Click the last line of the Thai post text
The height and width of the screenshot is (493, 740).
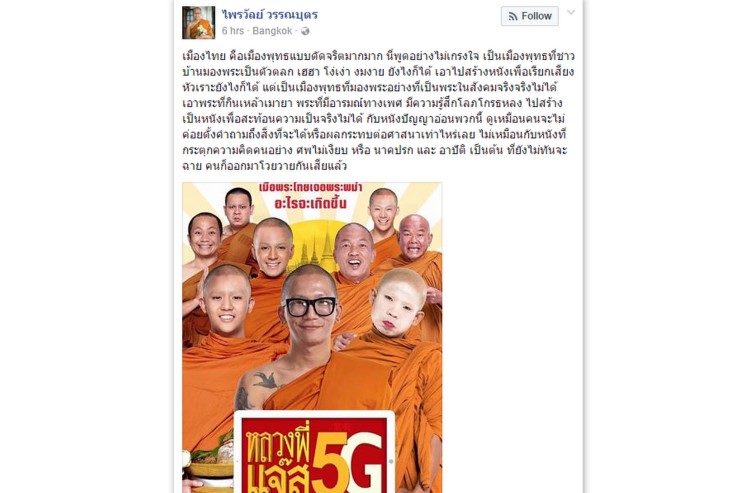point(265,166)
